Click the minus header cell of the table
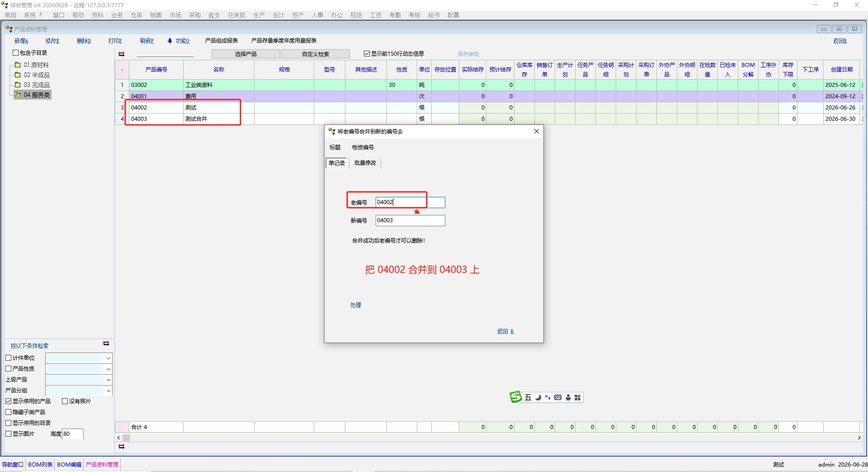This screenshot has width=868, height=472. (122, 70)
